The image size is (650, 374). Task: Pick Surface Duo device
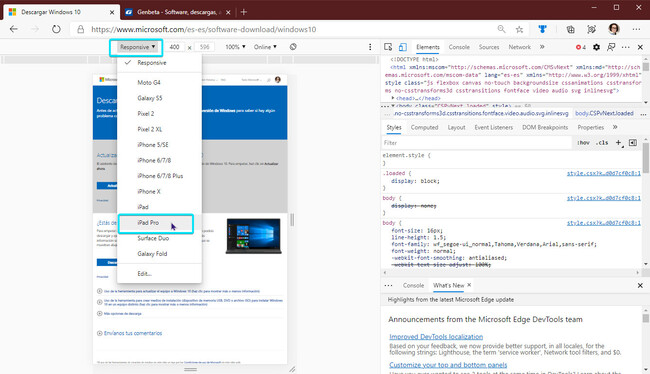coord(160,238)
